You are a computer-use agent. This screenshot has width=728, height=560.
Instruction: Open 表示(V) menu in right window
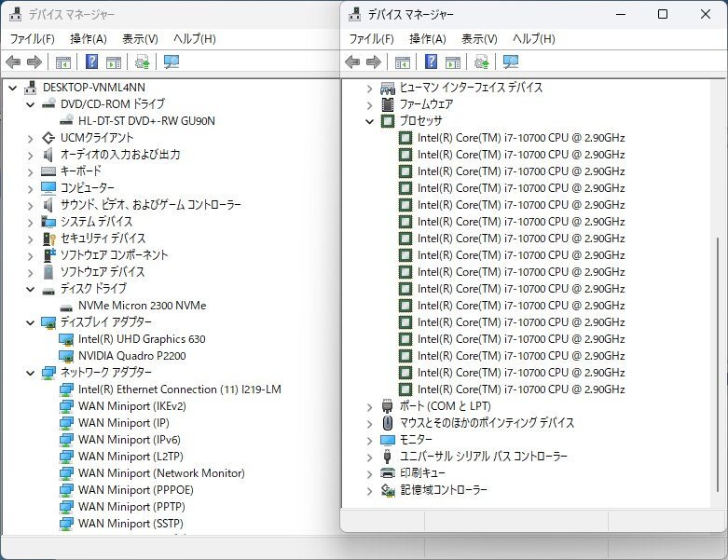(x=478, y=39)
